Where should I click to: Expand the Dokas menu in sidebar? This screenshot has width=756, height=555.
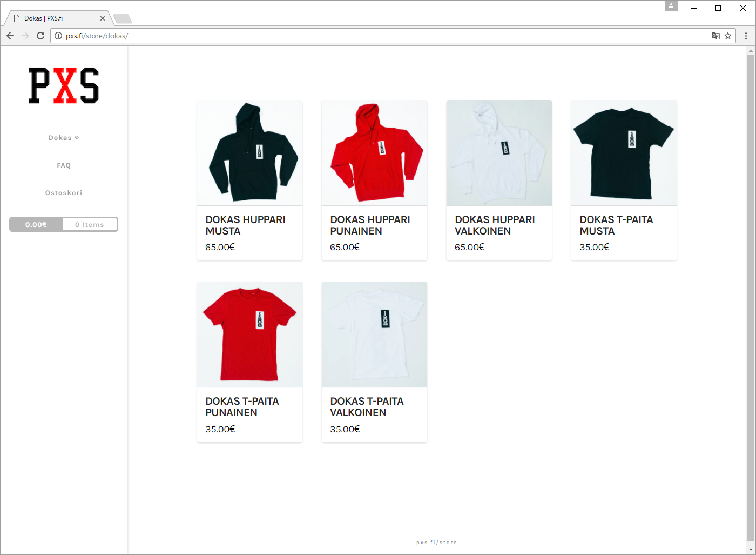tap(64, 138)
